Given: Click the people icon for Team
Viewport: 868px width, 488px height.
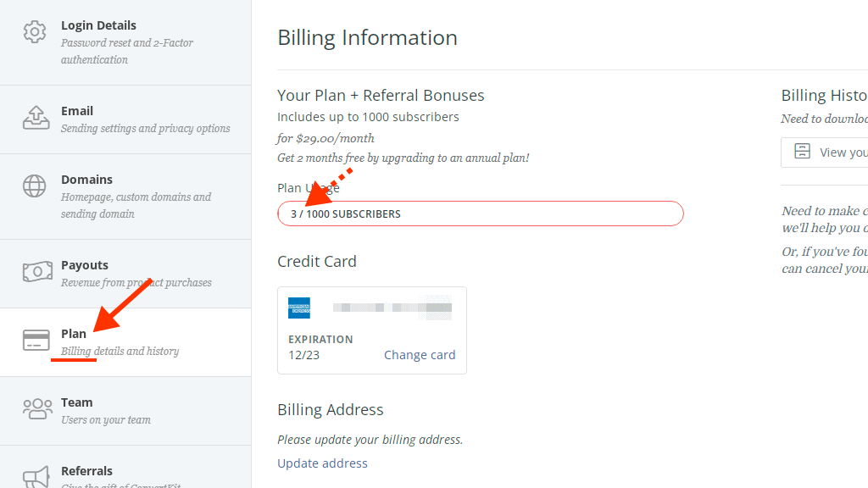Looking at the screenshot, I should coord(37,409).
